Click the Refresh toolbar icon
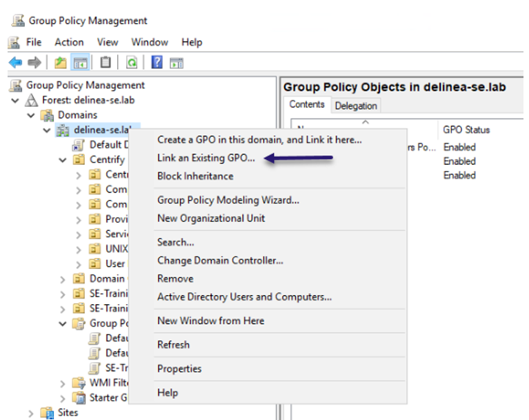 pos(131,63)
